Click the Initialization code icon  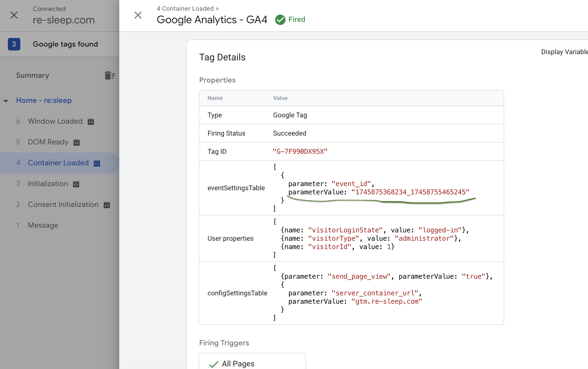click(76, 184)
